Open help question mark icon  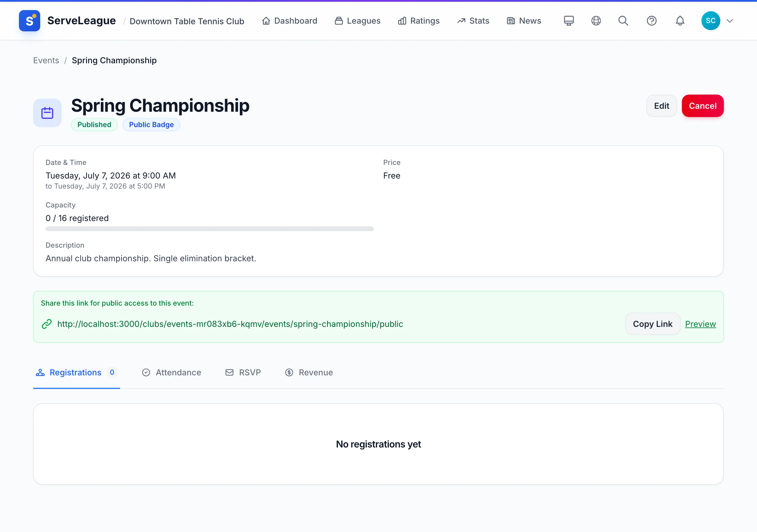(651, 21)
